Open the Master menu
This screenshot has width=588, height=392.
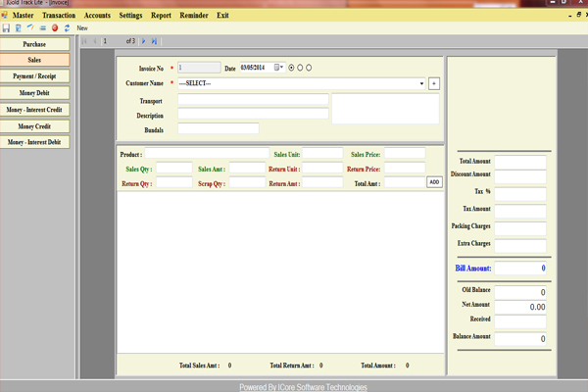(23, 16)
